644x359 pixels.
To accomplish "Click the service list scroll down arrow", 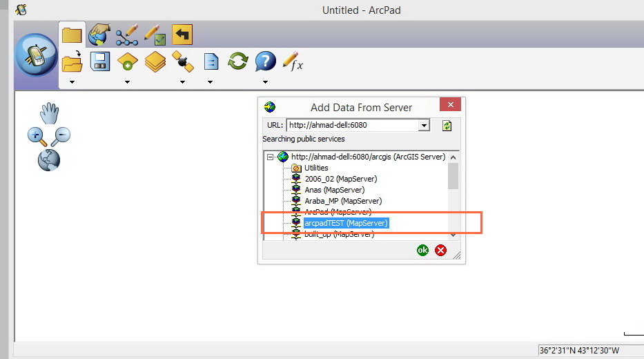I will (x=453, y=235).
